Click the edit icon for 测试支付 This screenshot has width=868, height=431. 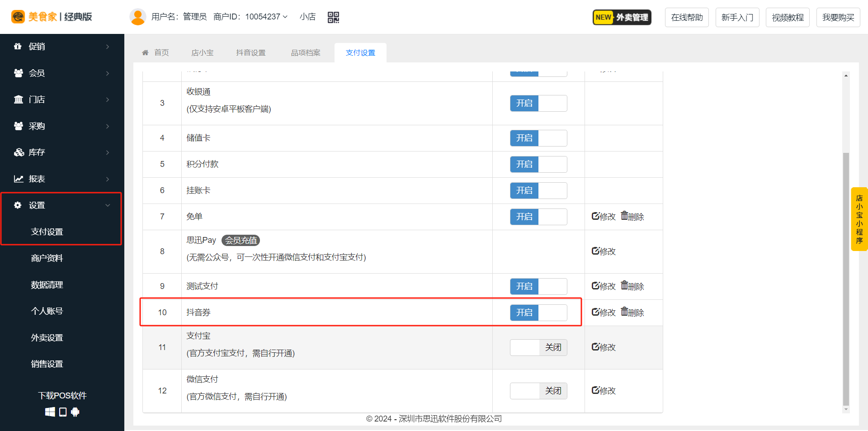(596, 286)
